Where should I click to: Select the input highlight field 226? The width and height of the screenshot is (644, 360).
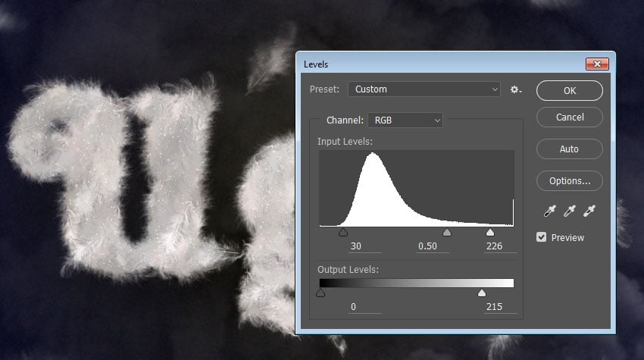(494, 246)
